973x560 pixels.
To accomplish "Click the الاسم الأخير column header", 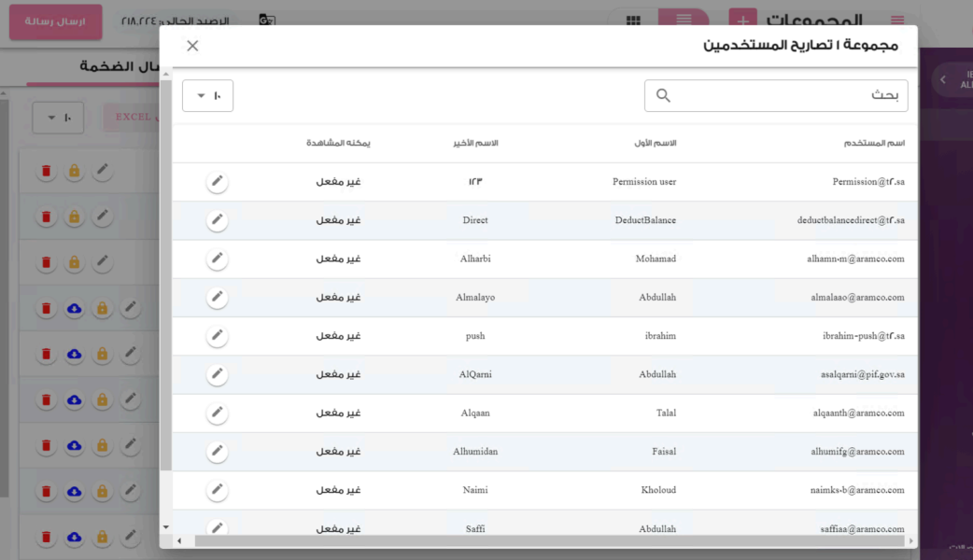I will tap(475, 143).
